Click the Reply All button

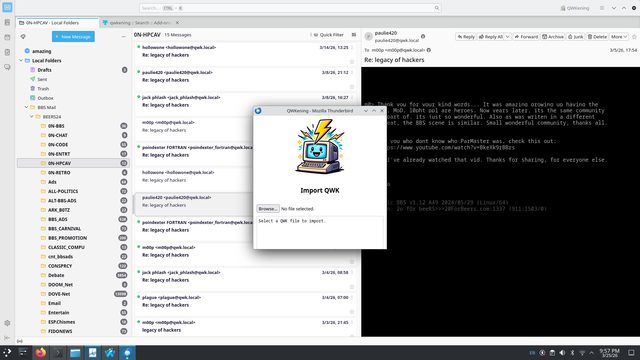click(x=491, y=37)
